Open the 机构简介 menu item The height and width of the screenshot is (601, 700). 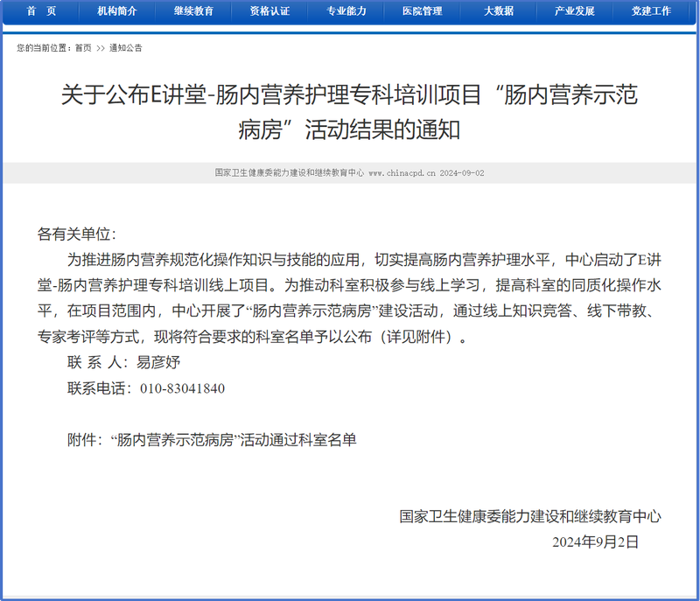point(117,11)
